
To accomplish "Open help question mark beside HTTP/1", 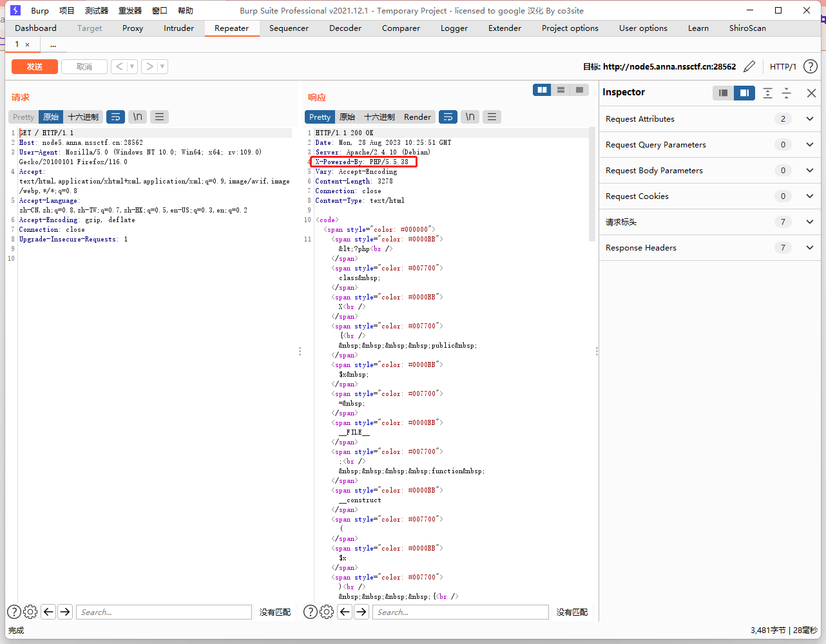I will click(811, 66).
